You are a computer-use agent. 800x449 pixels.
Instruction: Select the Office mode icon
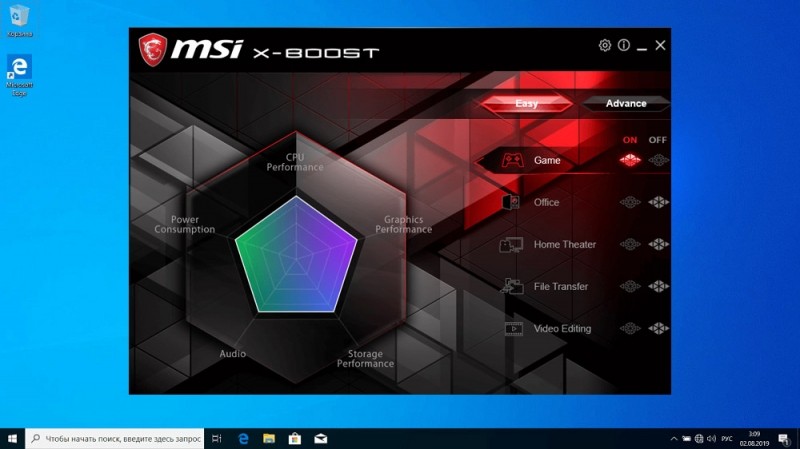[x=511, y=202]
